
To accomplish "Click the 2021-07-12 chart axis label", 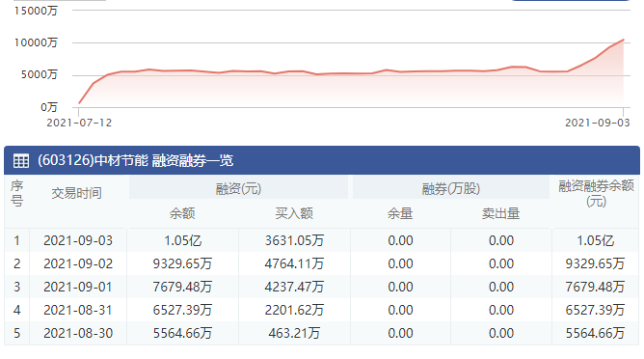I will (x=79, y=123).
